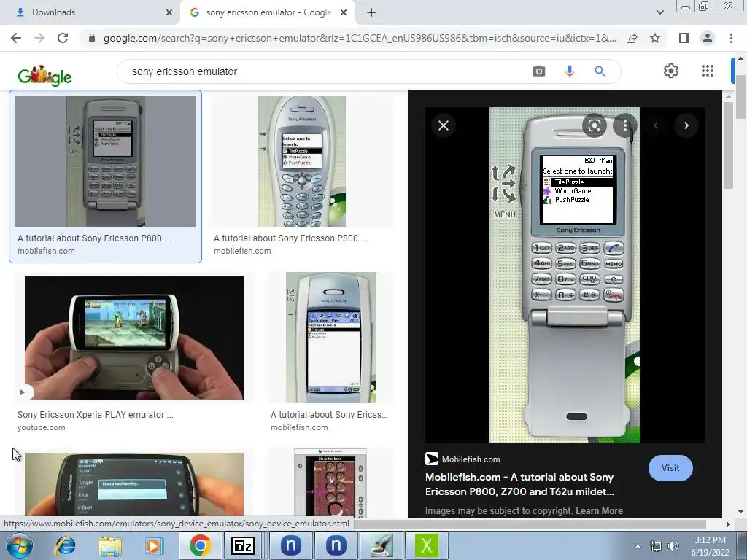This screenshot has width=747, height=560.
Task: Close the sony ericsson emulator tab
Action: click(344, 12)
